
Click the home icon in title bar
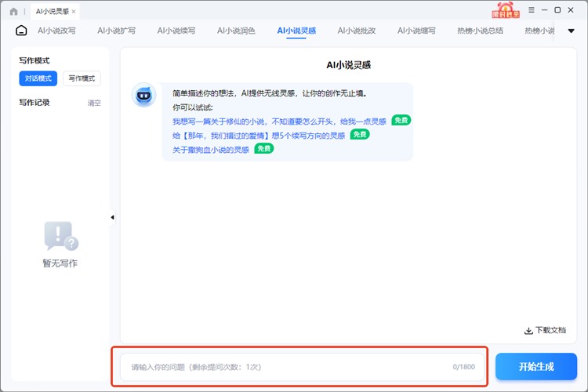(14, 12)
